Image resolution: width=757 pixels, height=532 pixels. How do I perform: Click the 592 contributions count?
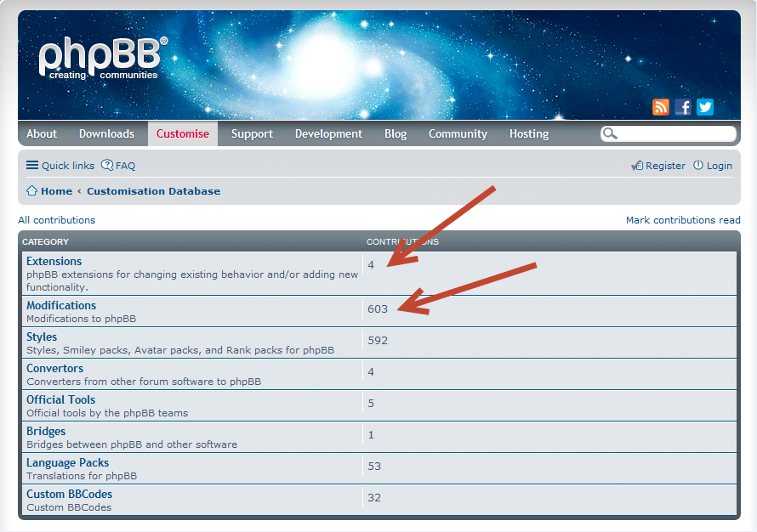point(378,340)
